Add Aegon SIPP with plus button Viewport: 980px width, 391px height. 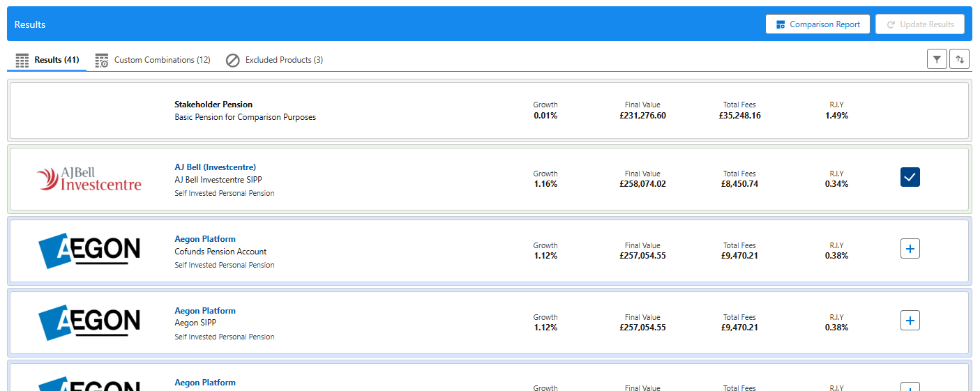click(x=910, y=321)
